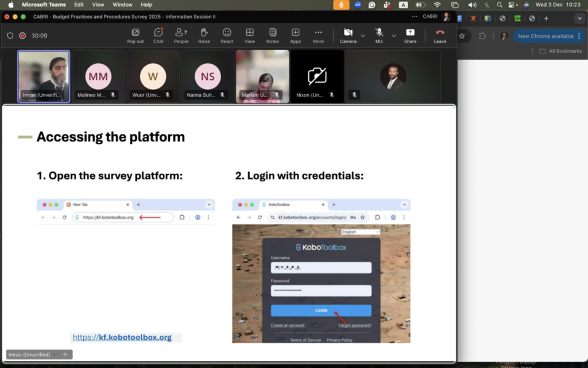The image size is (588, 368).
Task: Click the Wi-Fi status icon
Action: pos(437,5)
